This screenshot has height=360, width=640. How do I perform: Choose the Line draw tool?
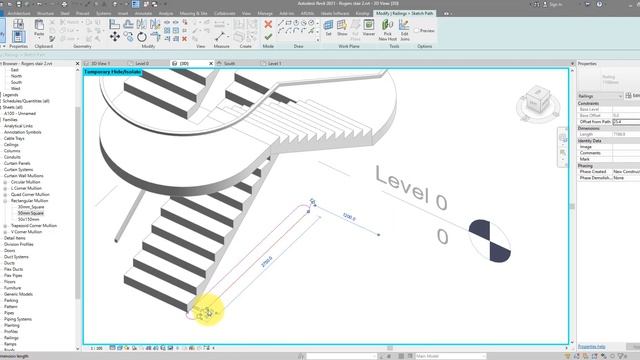coord(280,23)
